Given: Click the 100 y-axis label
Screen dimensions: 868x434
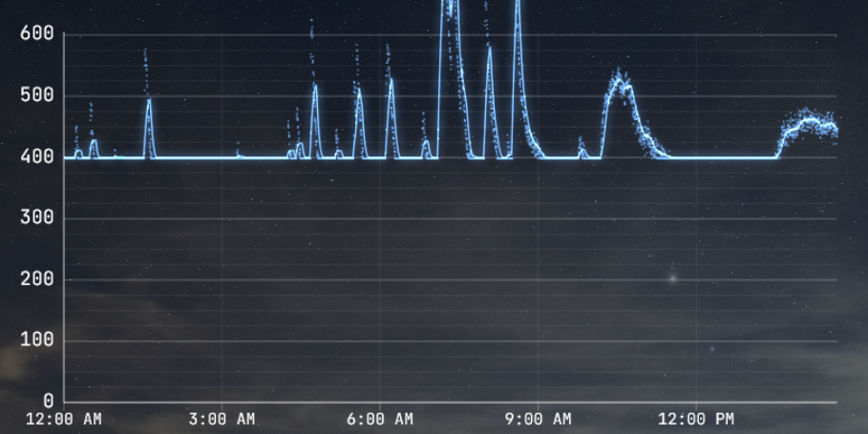Looking at the screenshot, I should tap(36, 341).
